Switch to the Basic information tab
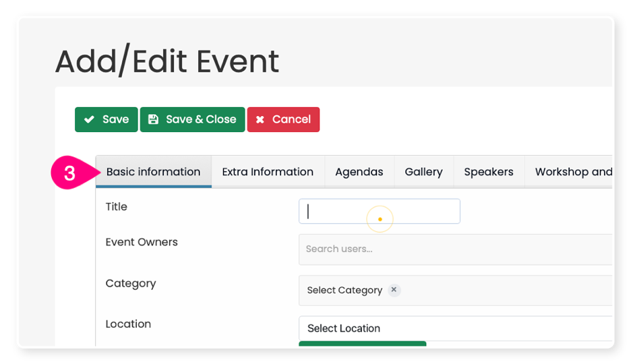 pyautogui.click(x=153, y=172)
